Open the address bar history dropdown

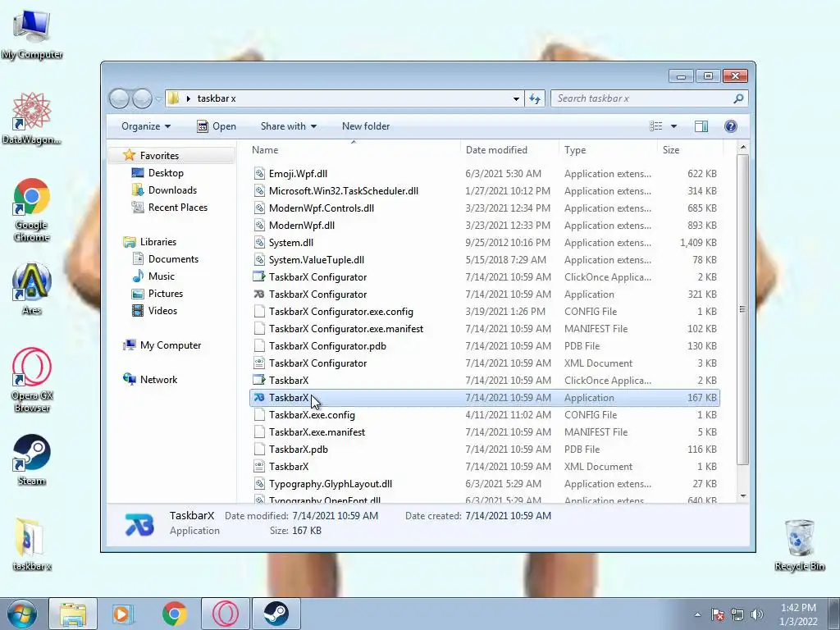pyautogui.click(x=516, y=98)
